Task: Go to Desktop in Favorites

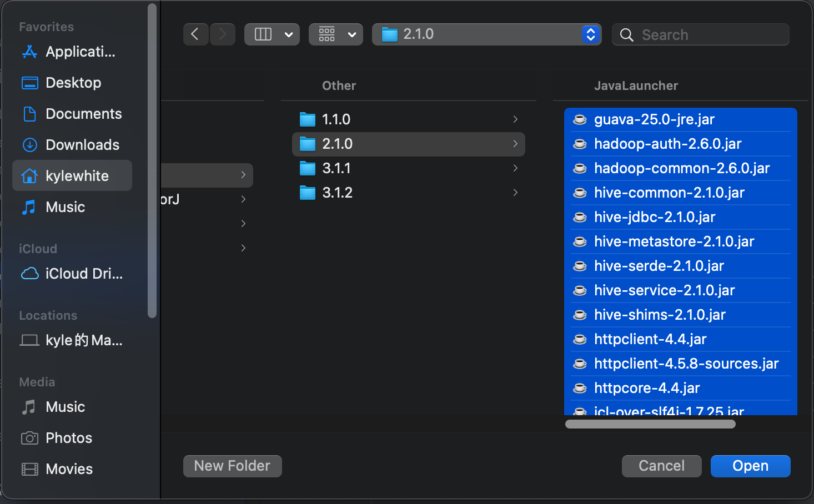Action: (72, 83)
